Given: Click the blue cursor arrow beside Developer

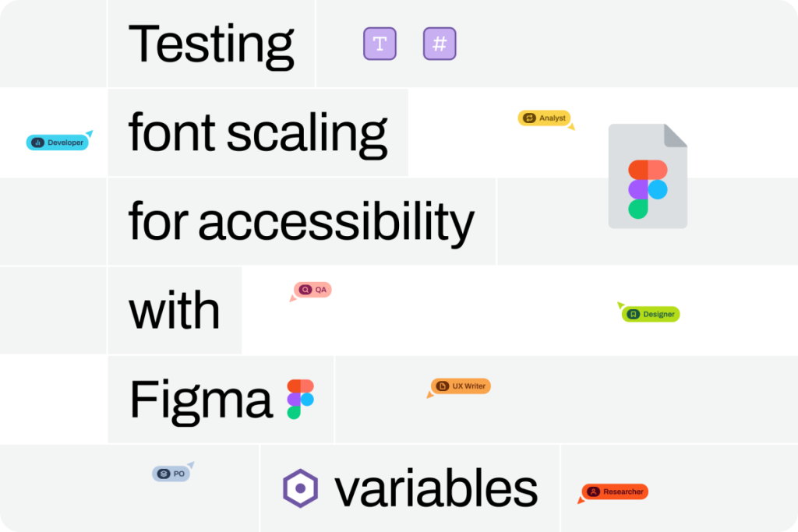Looking at the screenshot, I should 90,134.
